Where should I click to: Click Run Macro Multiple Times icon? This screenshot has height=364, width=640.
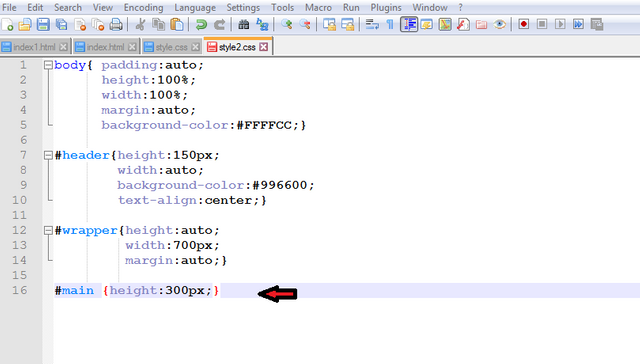[x=578, y=24]
